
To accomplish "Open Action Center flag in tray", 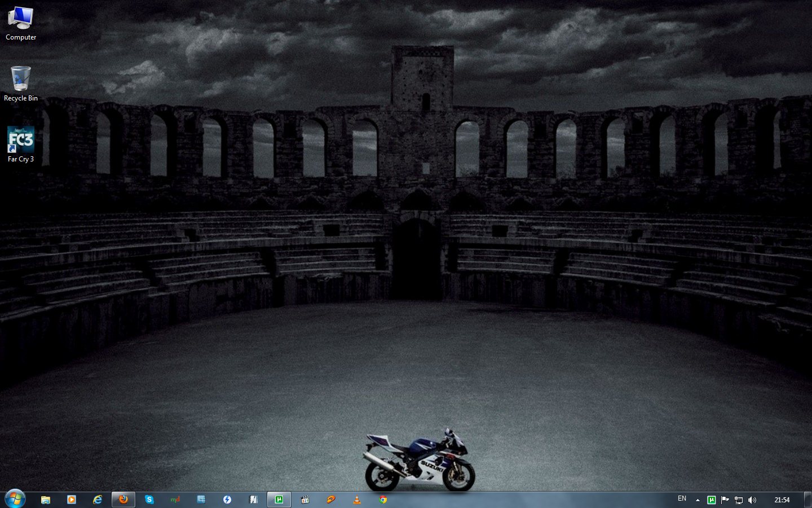I will click(x=725, y=500).
